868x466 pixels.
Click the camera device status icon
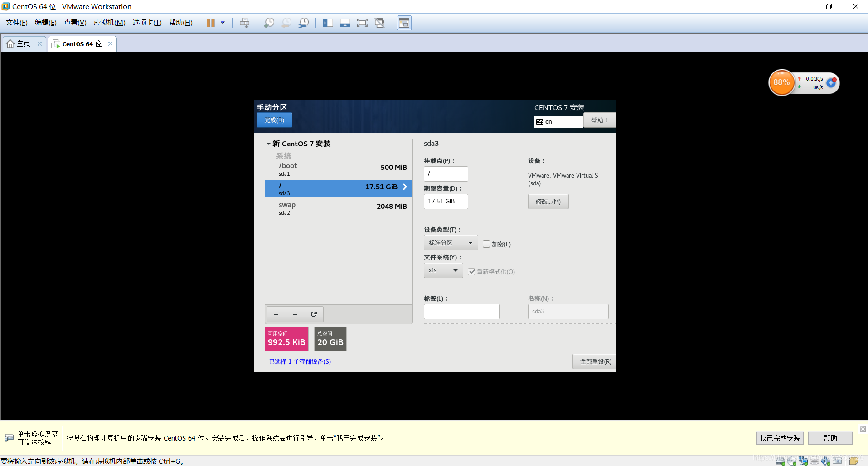click(x=837, y=461)
